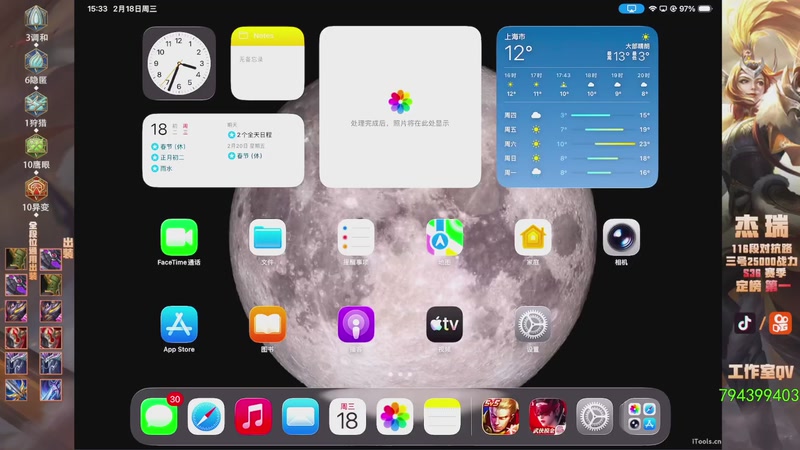Tap the Kuaishou logo in right overlay
The height and width of the screenshot is (450, 800).
point(780,323)
